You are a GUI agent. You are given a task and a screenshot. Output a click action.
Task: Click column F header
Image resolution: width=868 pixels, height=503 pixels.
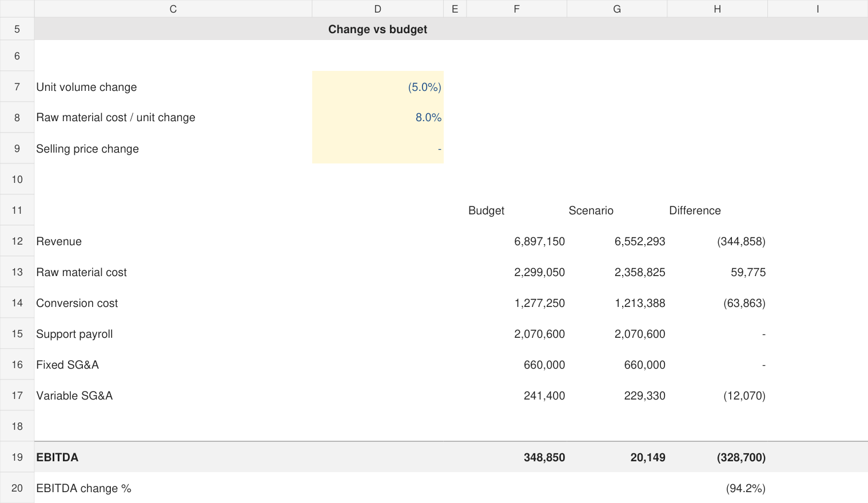point(516,9)
